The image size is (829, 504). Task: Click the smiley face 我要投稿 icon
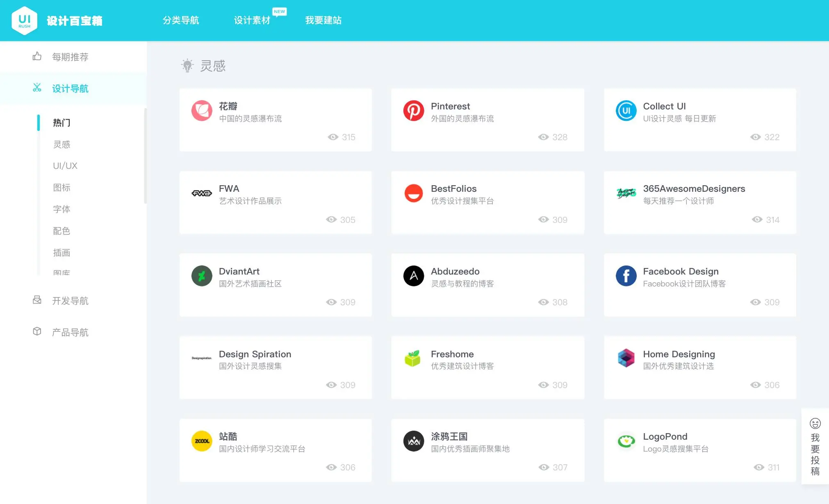(815, 423)
